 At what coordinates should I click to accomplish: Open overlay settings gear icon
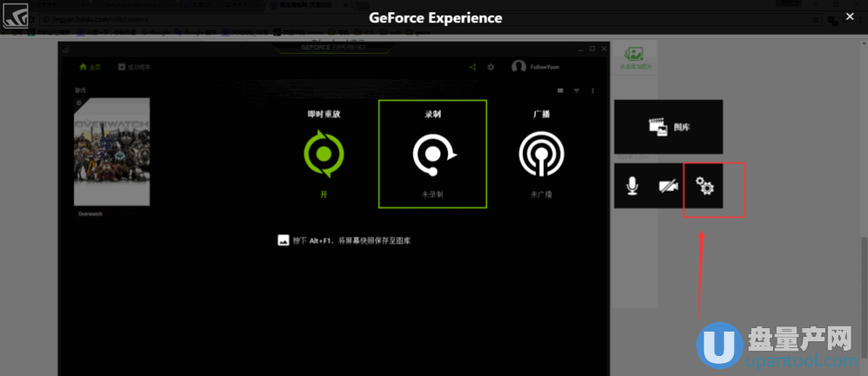click(x=704, y=185)
